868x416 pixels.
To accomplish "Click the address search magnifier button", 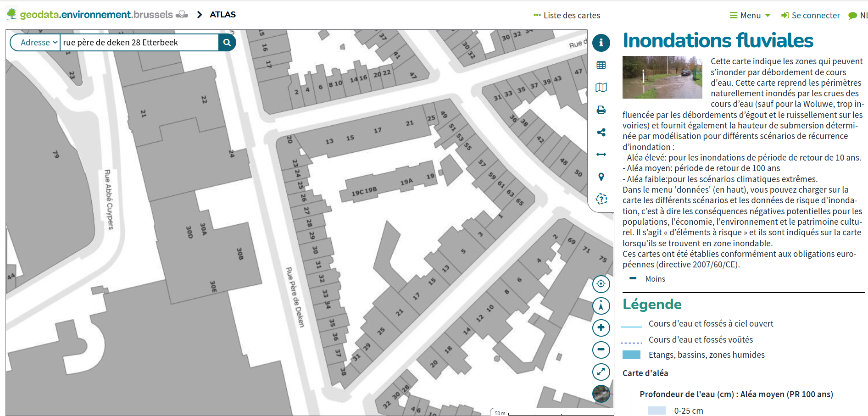I will click(x=227, y=43).
